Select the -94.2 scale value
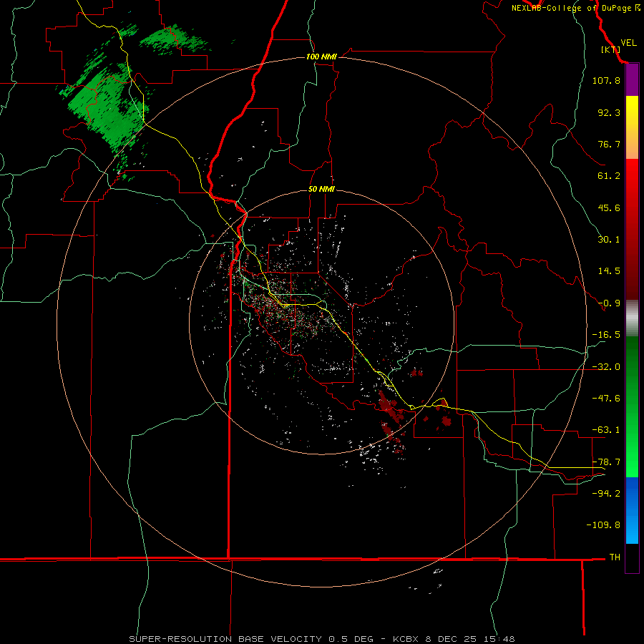 pyautogui.click(x=606, y=493)
